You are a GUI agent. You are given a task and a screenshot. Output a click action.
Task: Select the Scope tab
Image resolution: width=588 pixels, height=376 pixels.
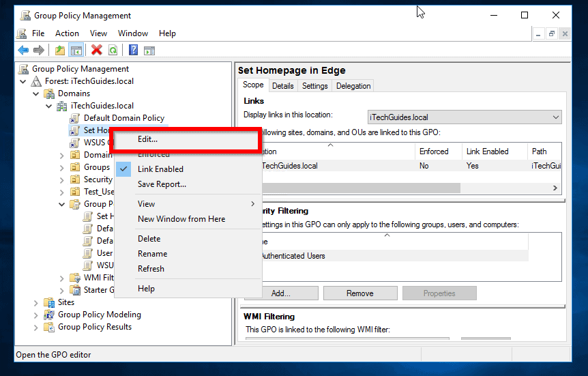(253, 85)
